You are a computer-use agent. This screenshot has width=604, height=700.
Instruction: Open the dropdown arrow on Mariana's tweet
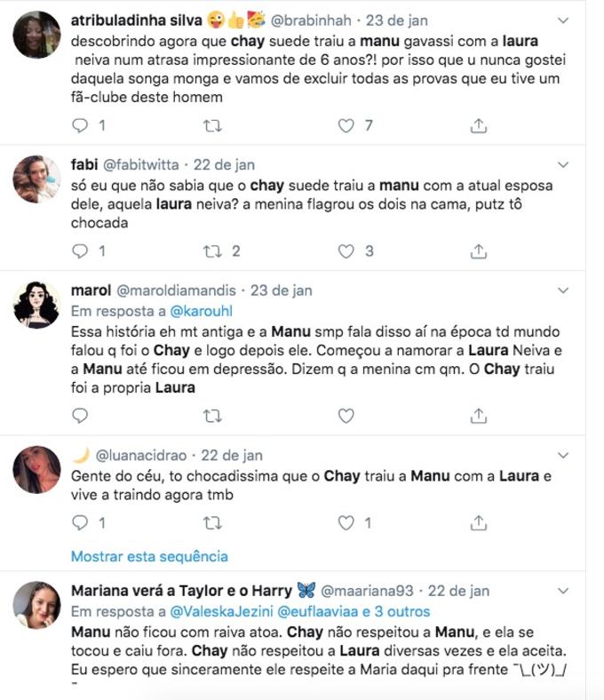563,590
